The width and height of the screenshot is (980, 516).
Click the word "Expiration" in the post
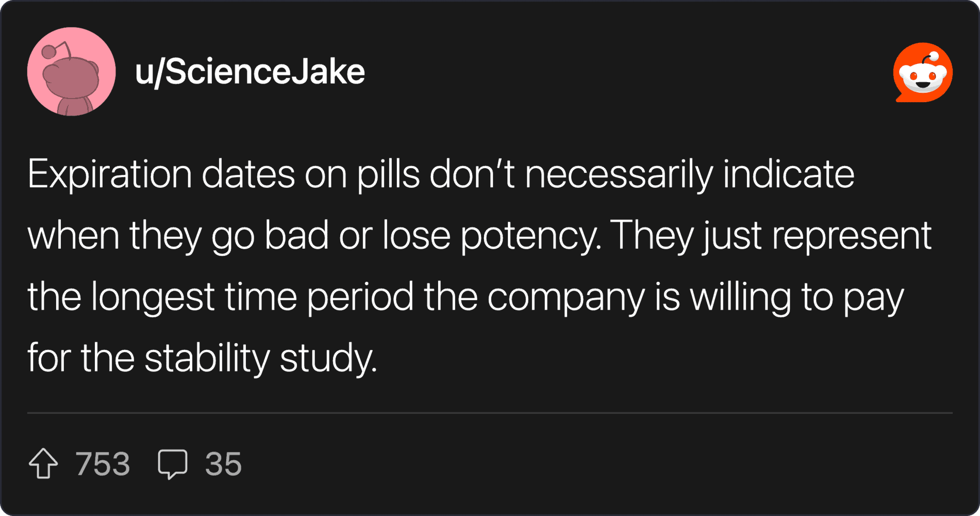point(110,174)
